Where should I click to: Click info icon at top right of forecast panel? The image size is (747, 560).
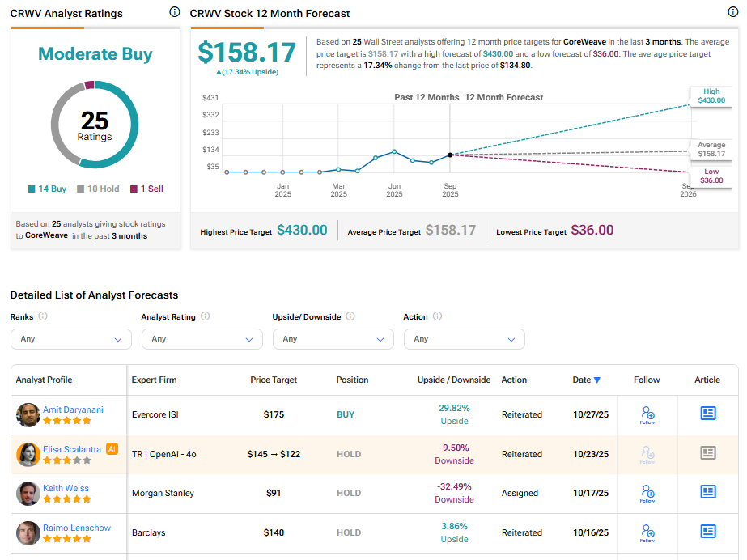[733, 12]
